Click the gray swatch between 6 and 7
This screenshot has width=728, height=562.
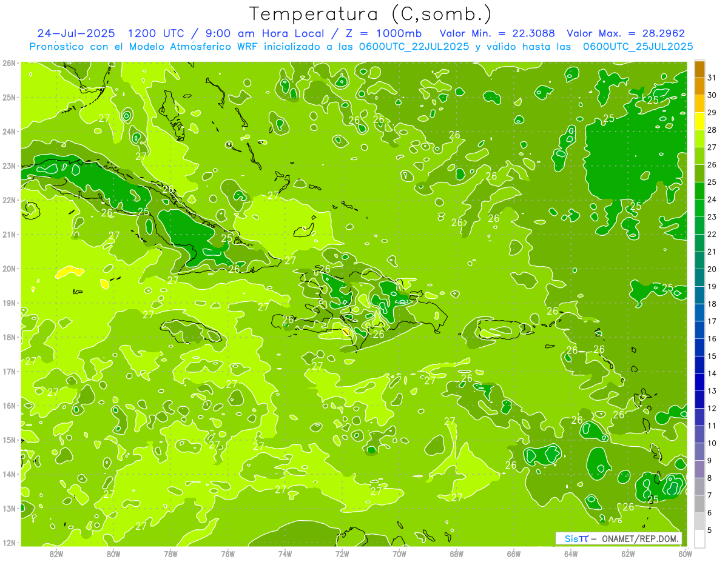pyautogui.click(x=699, y=504)
